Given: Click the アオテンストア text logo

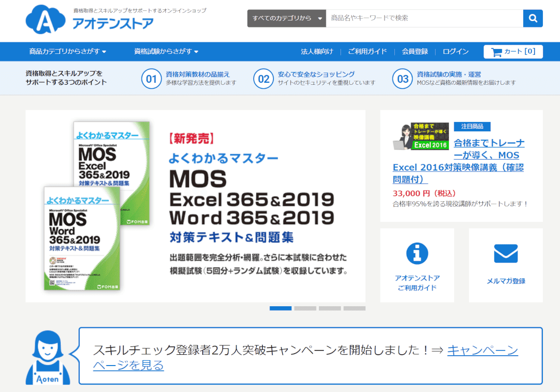Looking at the screenshot, I should point(113,24).
